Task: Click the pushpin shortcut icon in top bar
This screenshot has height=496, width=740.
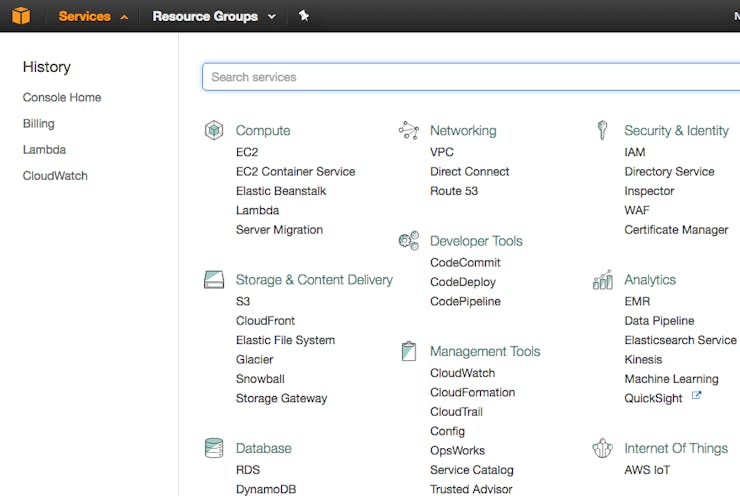Action: tap(303, 16)
